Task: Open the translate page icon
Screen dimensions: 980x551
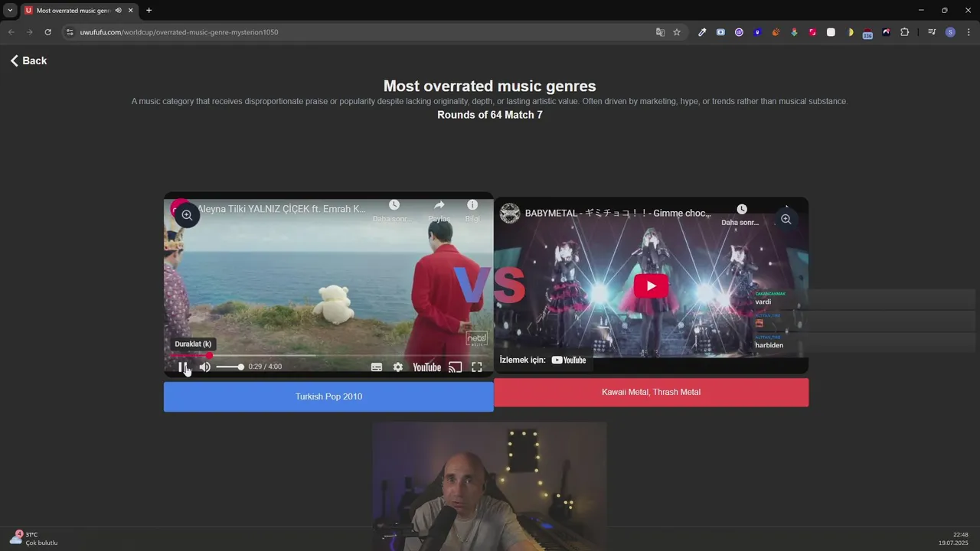Action: [x=660, y=32]
